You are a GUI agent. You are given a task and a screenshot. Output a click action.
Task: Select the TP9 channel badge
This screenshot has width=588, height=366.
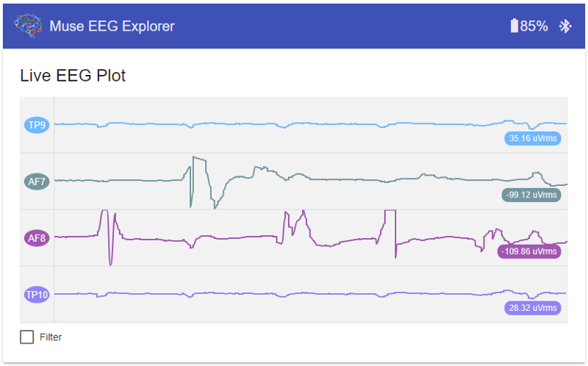[x=37, y=125]
